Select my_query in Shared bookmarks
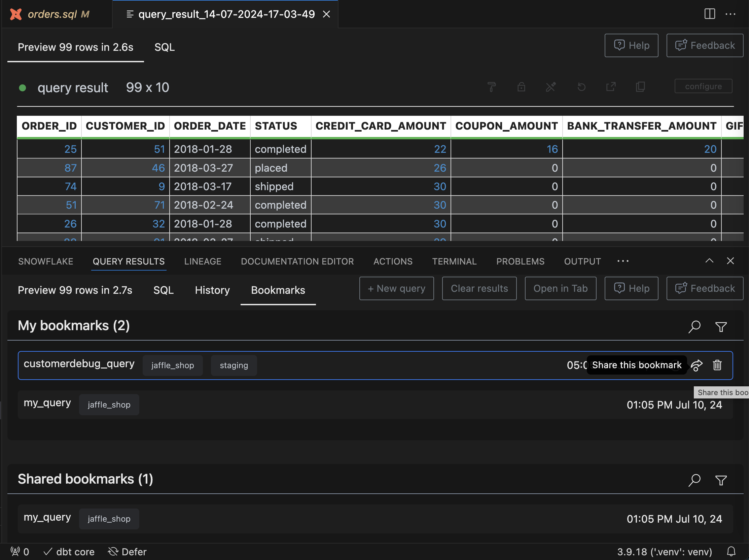The image size is (749, 560). [375, 519]
